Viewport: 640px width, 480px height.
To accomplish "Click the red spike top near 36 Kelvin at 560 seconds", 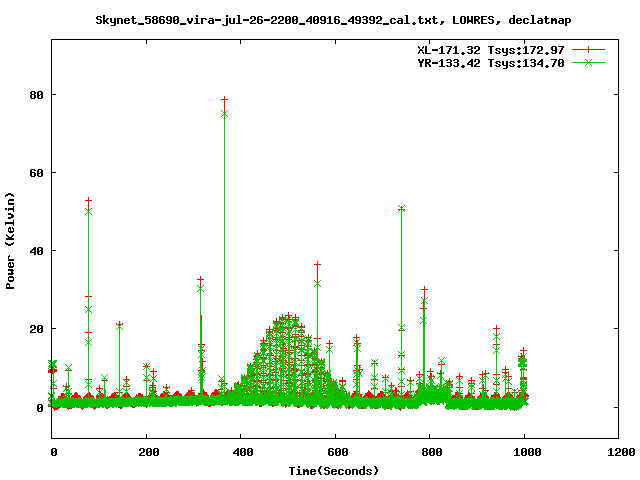I will [x=318, y=264].
